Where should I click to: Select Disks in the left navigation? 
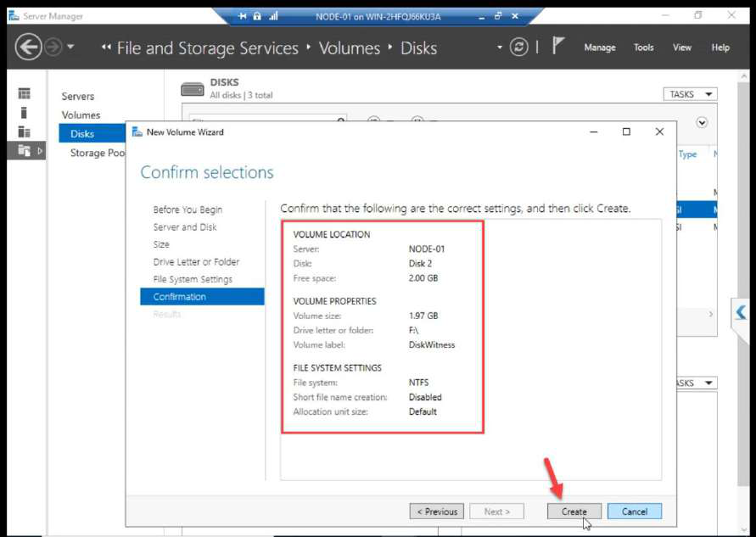[92, 133]
